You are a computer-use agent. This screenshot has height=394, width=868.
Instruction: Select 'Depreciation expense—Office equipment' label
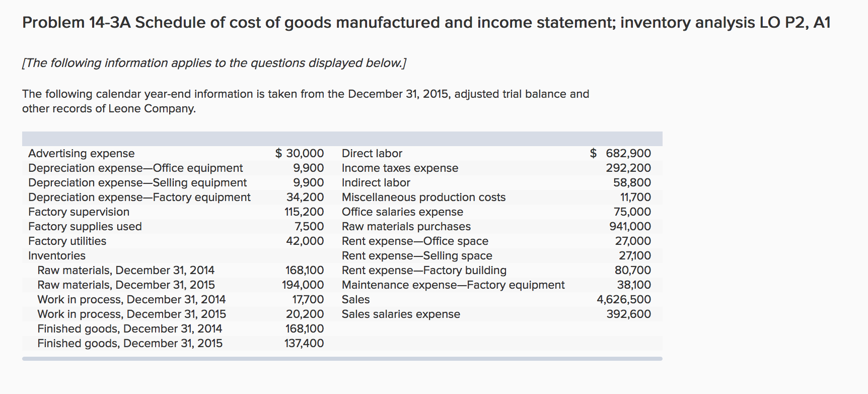pos(135,168)
